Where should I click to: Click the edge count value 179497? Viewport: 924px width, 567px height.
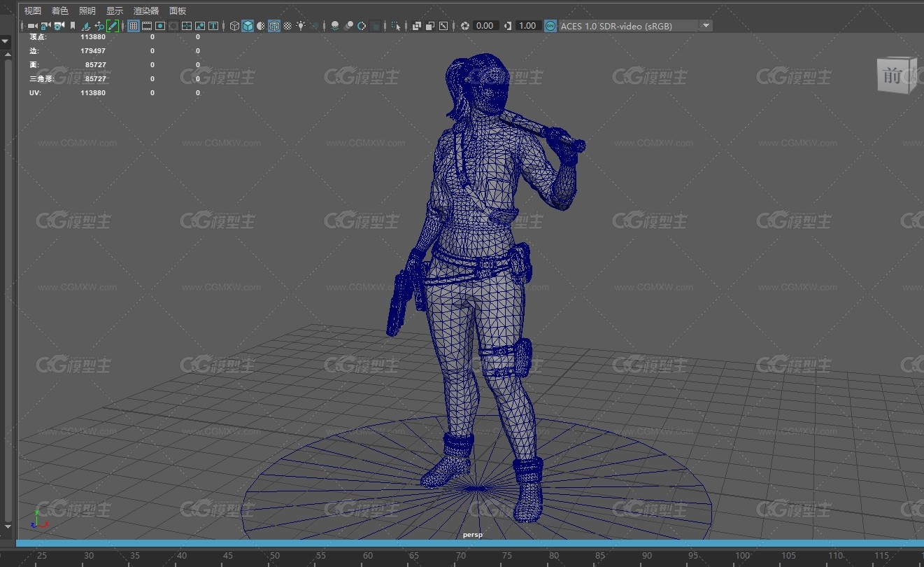pos(93,50)
